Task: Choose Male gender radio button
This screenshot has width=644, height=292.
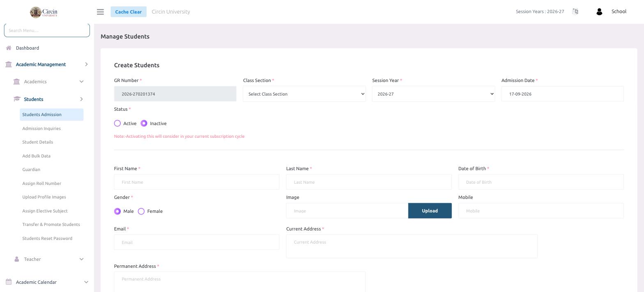Action: (x=117, y=211)
